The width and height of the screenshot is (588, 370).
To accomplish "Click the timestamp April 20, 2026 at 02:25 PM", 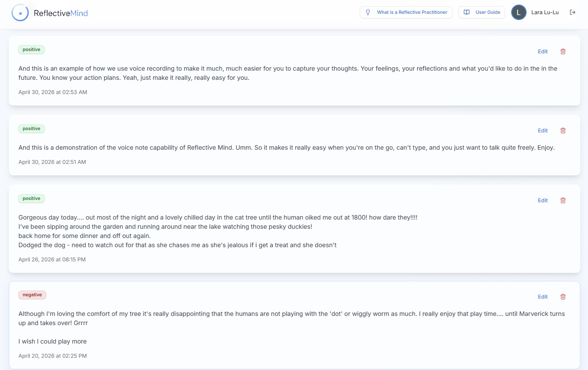I will click(x=53, y=356).
